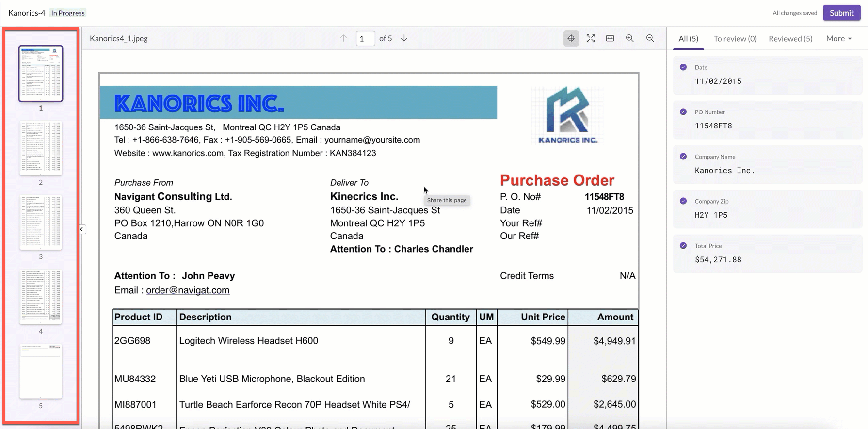Viewport: 868px width, 429px height.
Task: Select page 1 thumbnail
Action: (x=41, y=74)
